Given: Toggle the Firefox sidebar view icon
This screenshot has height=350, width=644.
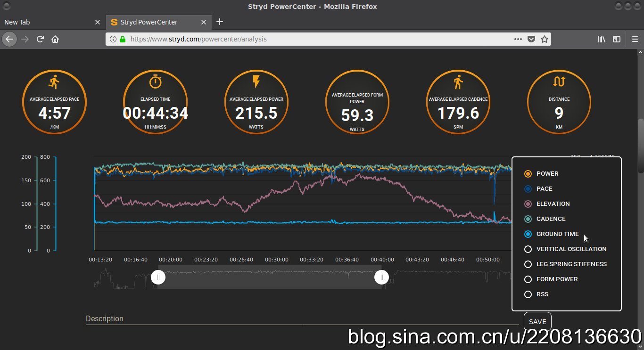Looking at the screenshot, I should coord(616,39).
